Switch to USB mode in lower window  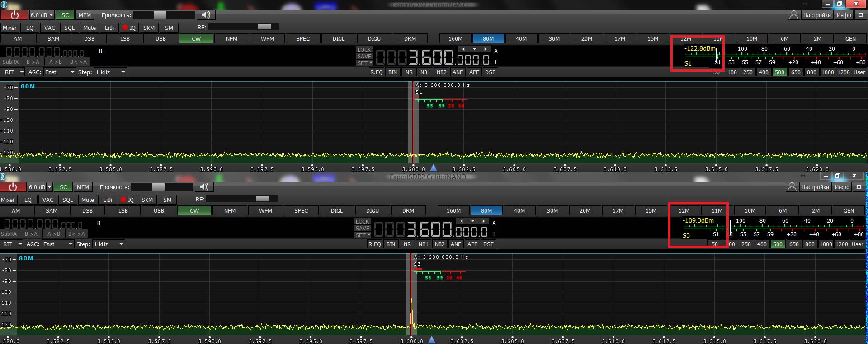pos(159,210)
